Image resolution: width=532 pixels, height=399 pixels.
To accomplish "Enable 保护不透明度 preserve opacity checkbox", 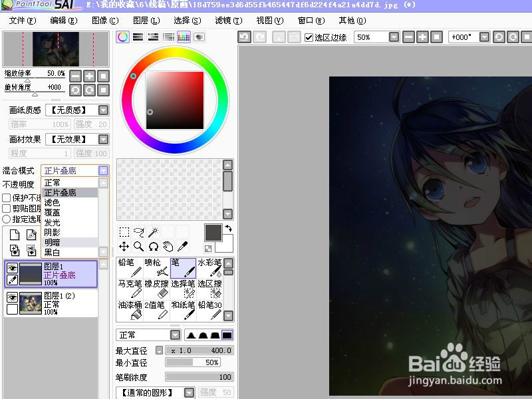I will pyautogui.click(x=7, y=198).
